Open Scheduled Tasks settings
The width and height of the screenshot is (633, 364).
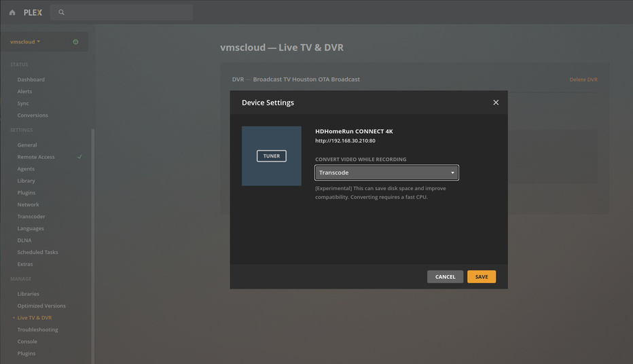coord(37,252)
